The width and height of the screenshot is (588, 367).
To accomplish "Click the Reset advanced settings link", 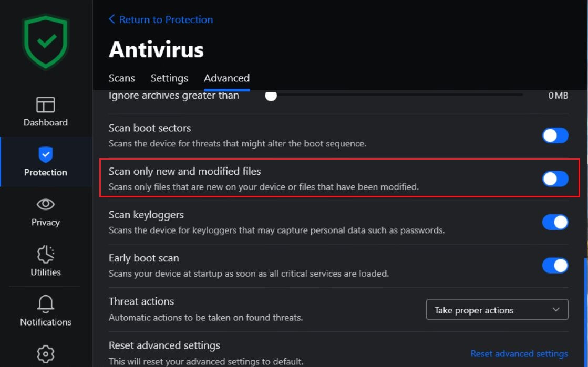I will (x=519, y=353).
